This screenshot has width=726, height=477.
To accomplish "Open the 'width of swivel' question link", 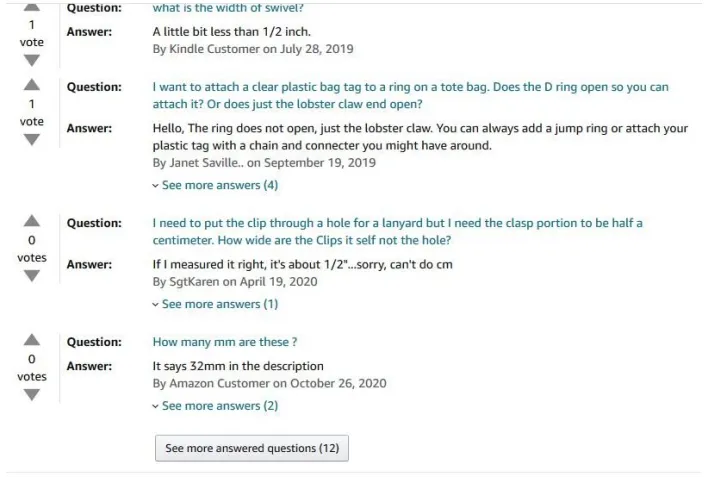I will (228, 7).
